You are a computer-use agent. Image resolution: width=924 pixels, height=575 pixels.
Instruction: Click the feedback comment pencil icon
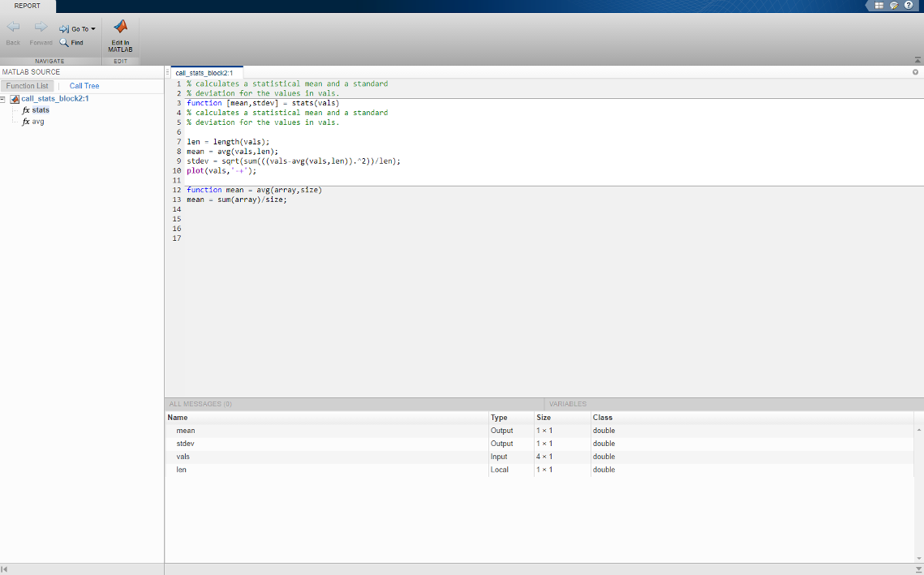coord(893,6)
